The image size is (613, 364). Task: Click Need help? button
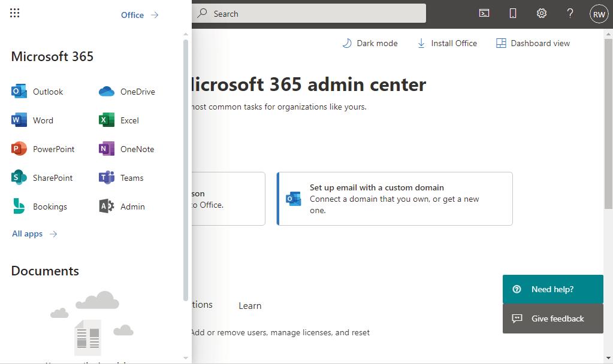pyautogui.click(x=553, y=289)
